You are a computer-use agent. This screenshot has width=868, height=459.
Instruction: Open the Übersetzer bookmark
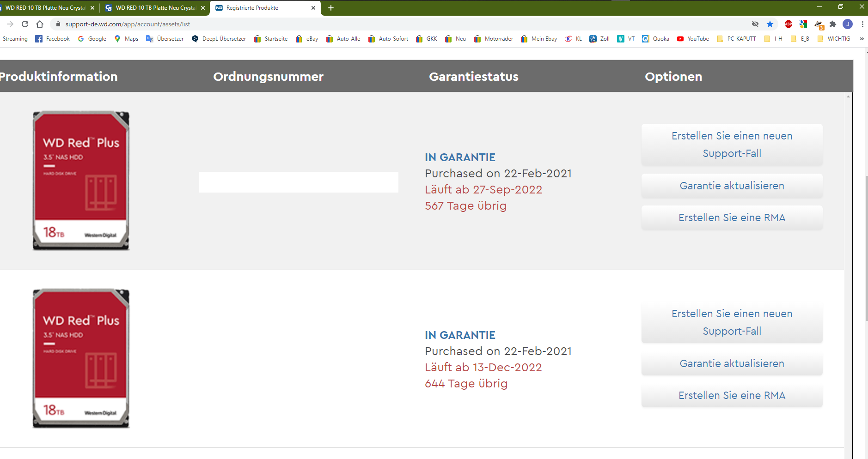tap(165, 39)
